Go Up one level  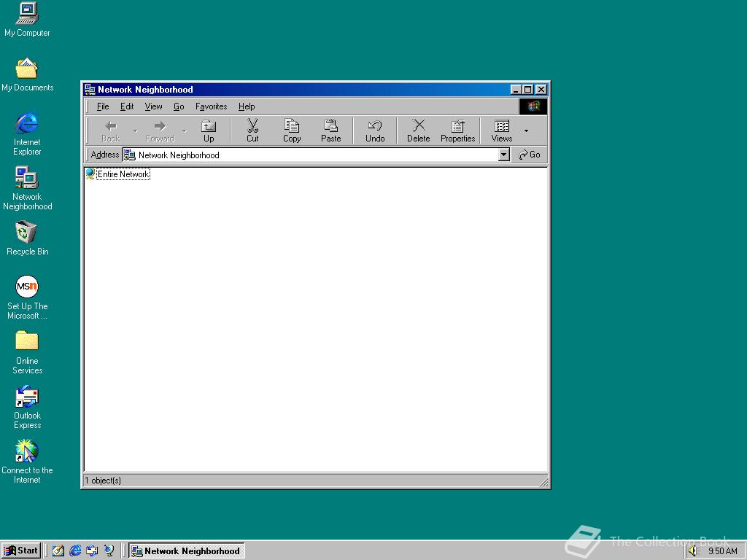(x=209, y=131)
